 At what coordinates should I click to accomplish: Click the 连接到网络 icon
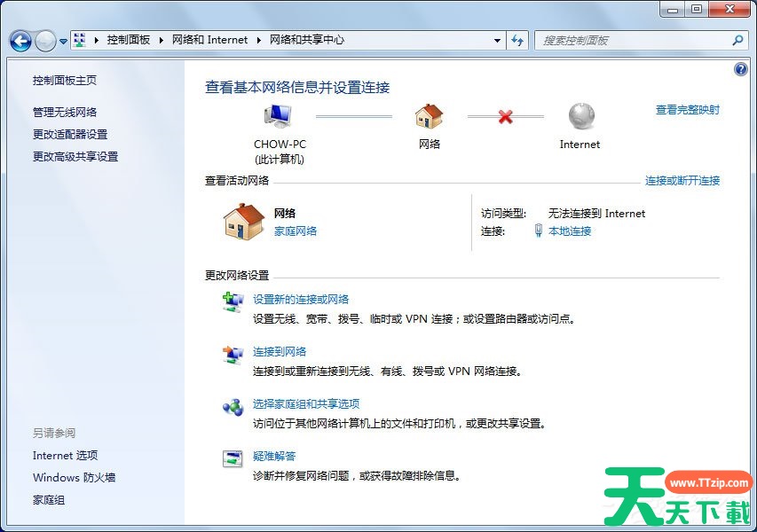[233, 355]
